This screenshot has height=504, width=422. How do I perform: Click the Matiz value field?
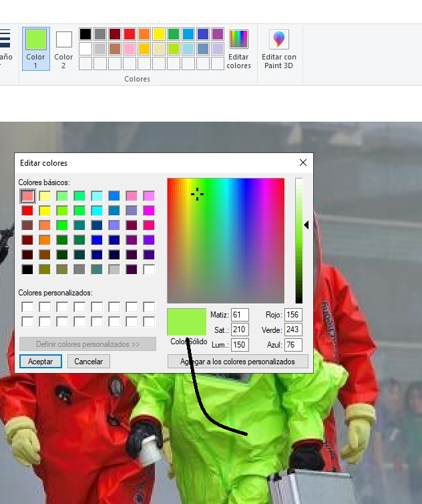(240, 315)
